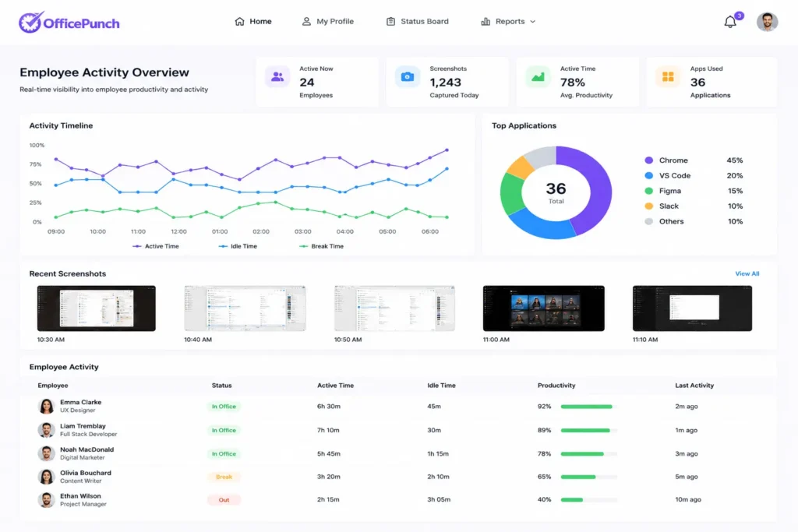Click Liam Tremblay's 7h 10m active time
The width and height of the screenshot is (798, 532).
coord(328,430)
